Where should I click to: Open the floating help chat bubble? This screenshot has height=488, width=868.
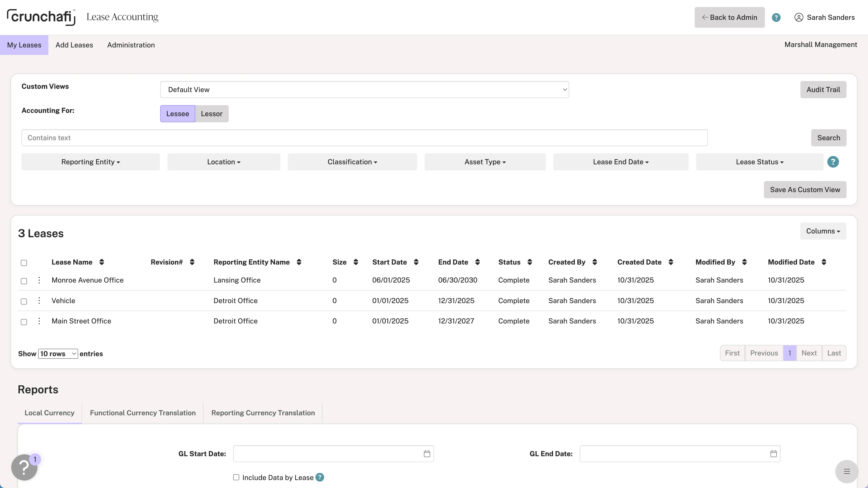pyautogui.click(x=24, y=467)
